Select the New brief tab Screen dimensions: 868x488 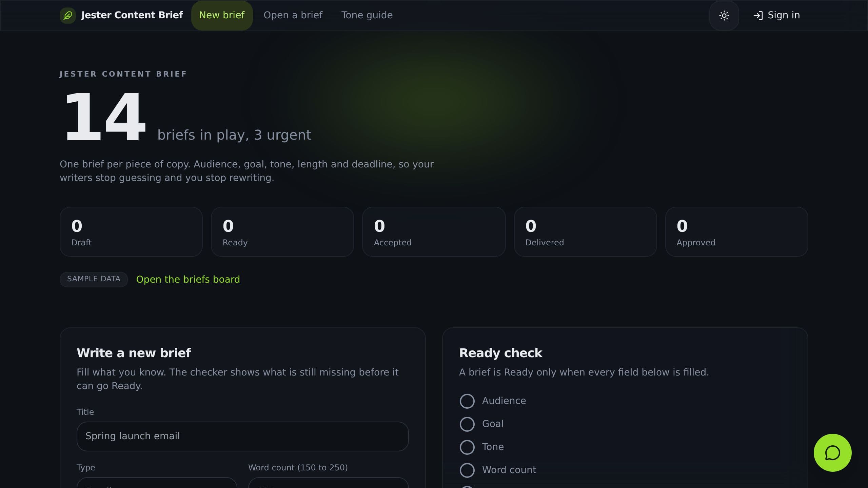pyautogui.click(x=222, y=15)
